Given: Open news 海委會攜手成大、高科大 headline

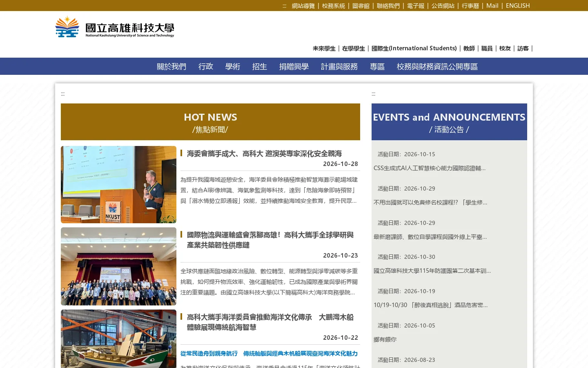Looking at the screenshot, I should 264,153.
